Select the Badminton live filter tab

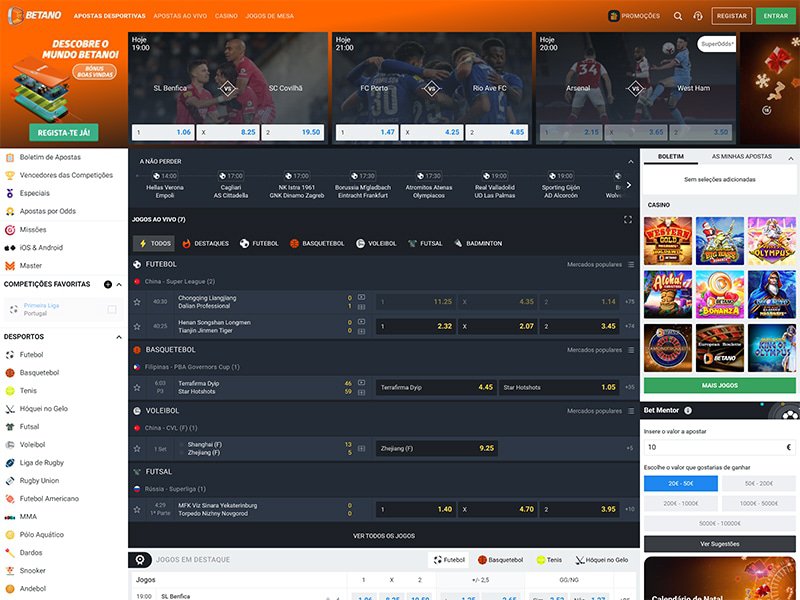pyautogui.click(x=478, y=243)
